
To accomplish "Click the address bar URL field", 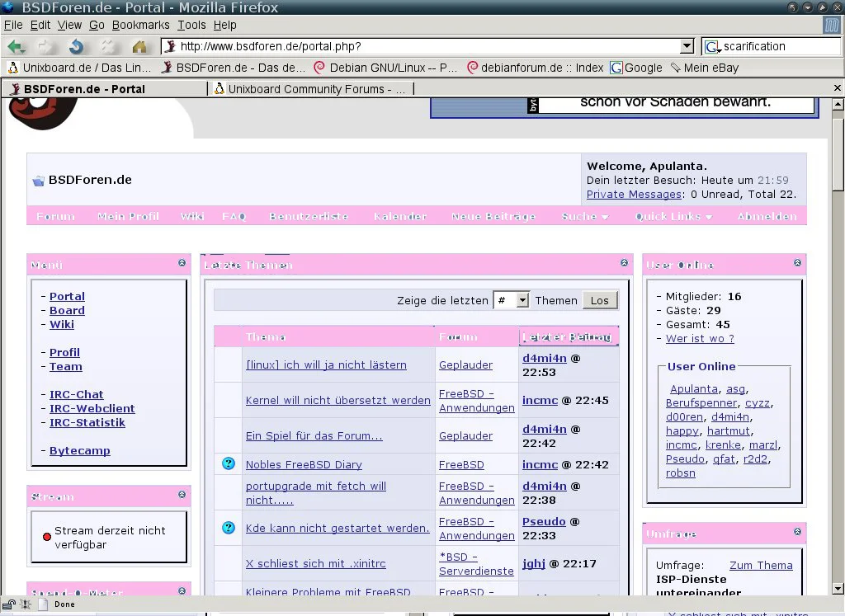I will tap(420, 46).
